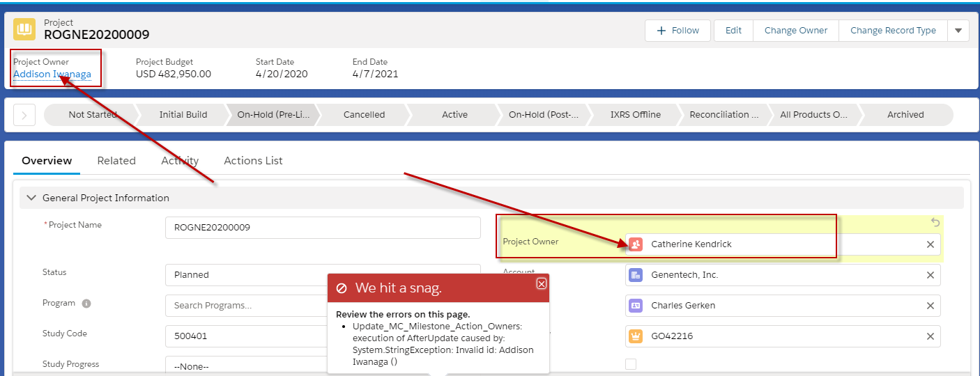
Task: Collapse the General Project Information section
Action: pos(31,198)
